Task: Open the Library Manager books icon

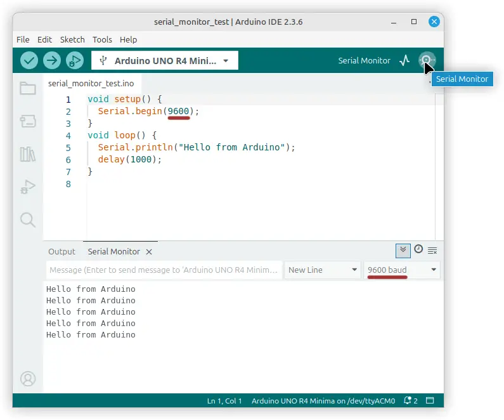Action: pyautogui.click(x=28, y=154)
